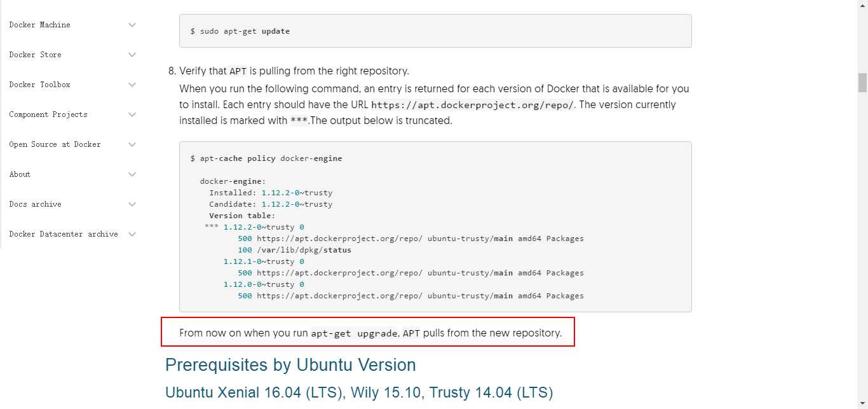Select Open Source at Docker
The width and height of the screenshot is (868, 409).
pos(55,144)
